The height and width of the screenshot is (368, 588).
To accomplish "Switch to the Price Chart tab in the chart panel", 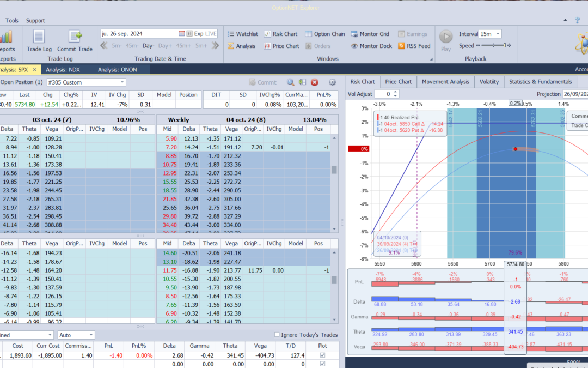I will click(x=398, y=81).
